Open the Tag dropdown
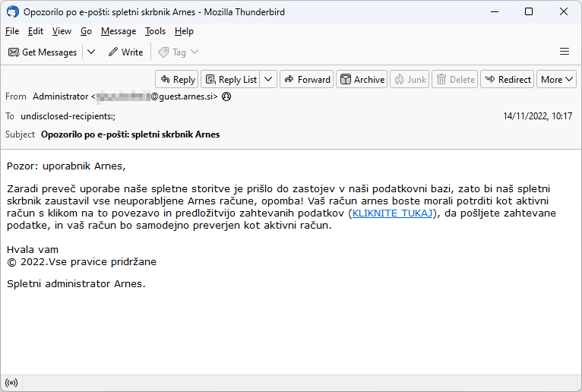582x392 pixels. 178,52
